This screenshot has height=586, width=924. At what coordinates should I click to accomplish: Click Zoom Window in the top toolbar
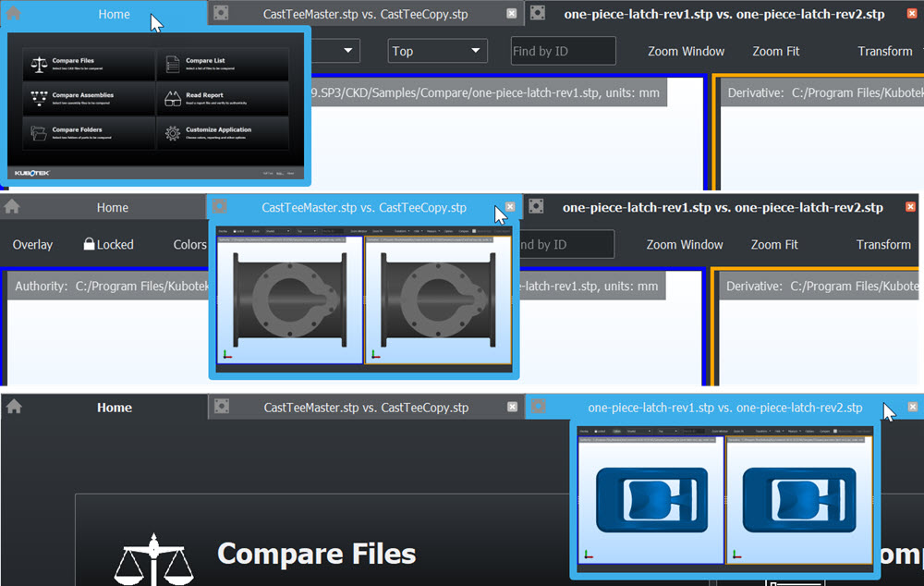(x=686, y=51)
